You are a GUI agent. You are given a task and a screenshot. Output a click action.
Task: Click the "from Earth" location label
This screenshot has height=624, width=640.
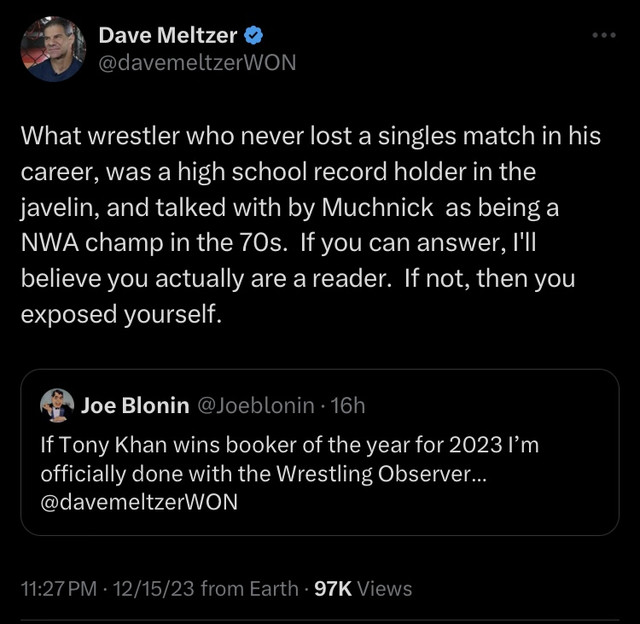[248, 589]
